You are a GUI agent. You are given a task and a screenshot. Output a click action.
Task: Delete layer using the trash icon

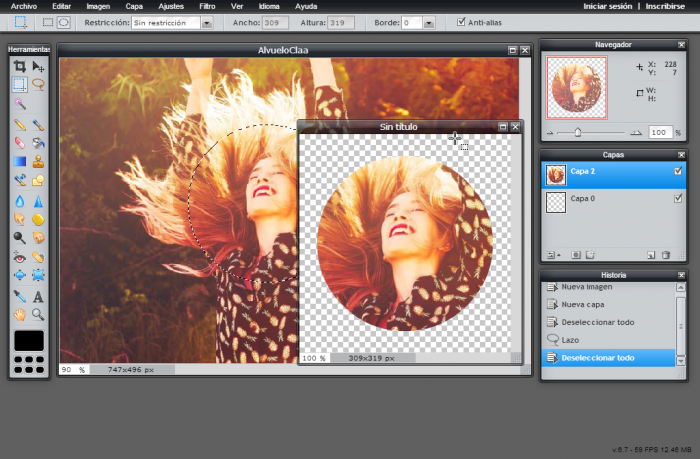click(666, 255)
